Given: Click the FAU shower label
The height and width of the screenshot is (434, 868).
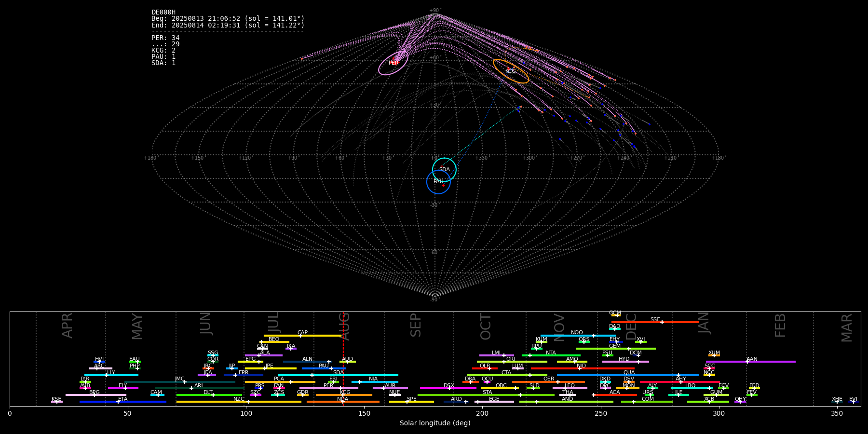Looking at the screenshot, I should [x=135, y=359].
